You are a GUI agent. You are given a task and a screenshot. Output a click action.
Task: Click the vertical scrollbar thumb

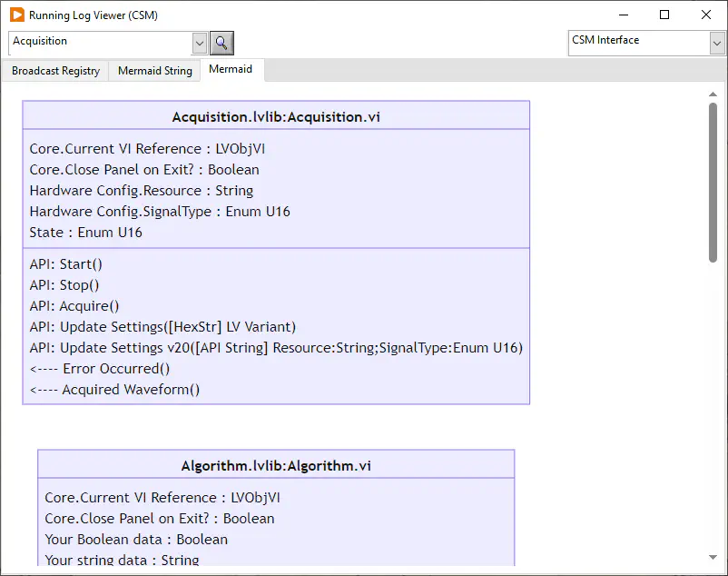[x=713, y=182]
